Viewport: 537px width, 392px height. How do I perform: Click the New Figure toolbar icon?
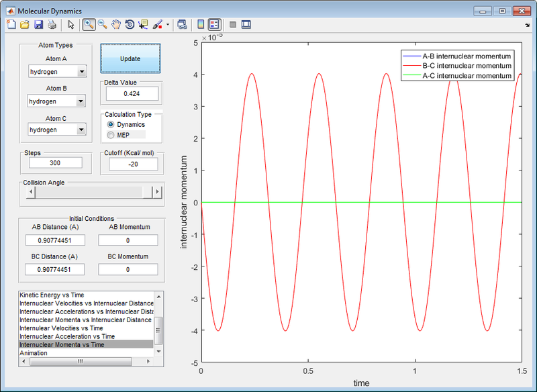[11, 25]
